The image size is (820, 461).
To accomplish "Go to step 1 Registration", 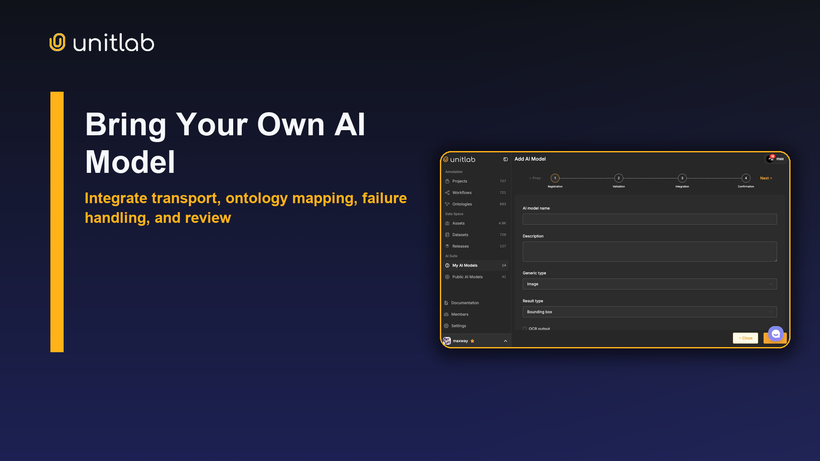I will [555, 178].
